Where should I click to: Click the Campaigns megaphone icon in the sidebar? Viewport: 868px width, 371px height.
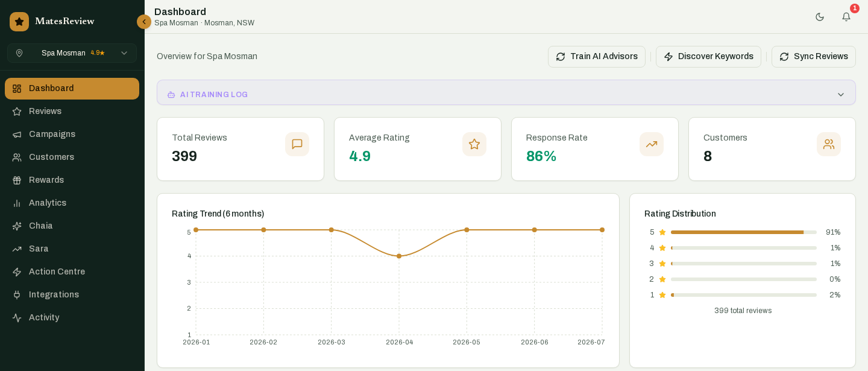(x=17, y=135)
